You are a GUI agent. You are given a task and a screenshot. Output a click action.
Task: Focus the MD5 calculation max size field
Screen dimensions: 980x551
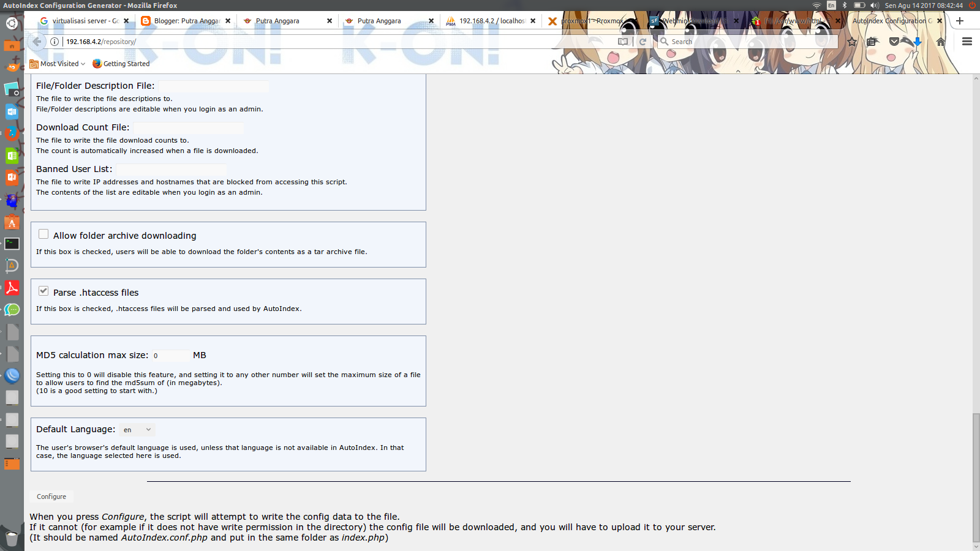(170, 356)
